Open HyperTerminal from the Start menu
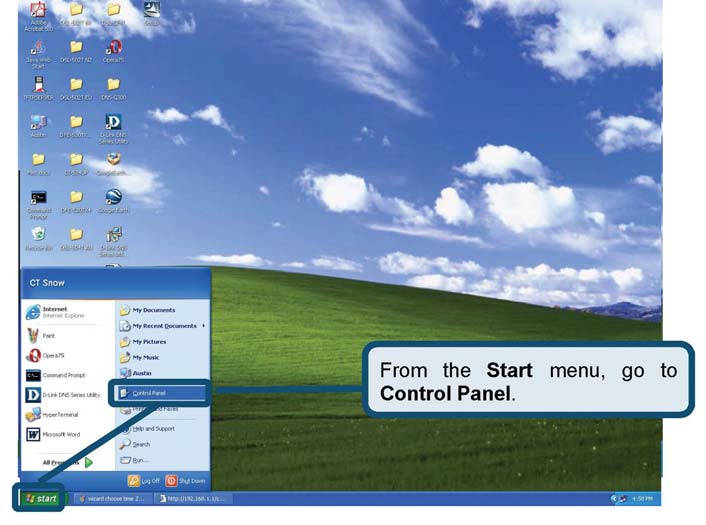This screenshot has height=525, width=706. click(52, 415)
